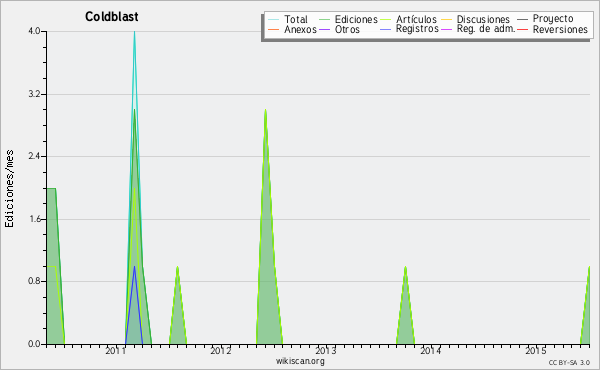This screenshot has height=370, width=600.
Task: Click the 0.8 y-axis value
Action: pyautogui.click(x=34, y=282)
